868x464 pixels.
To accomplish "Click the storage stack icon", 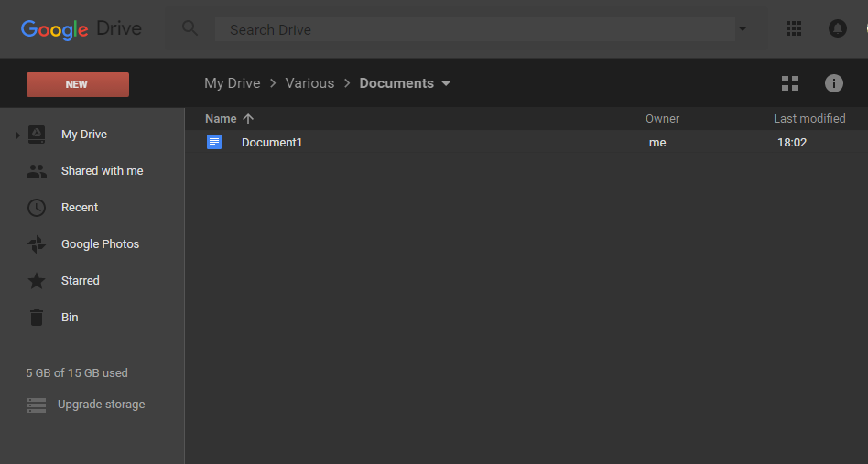I will coord(37,405).
